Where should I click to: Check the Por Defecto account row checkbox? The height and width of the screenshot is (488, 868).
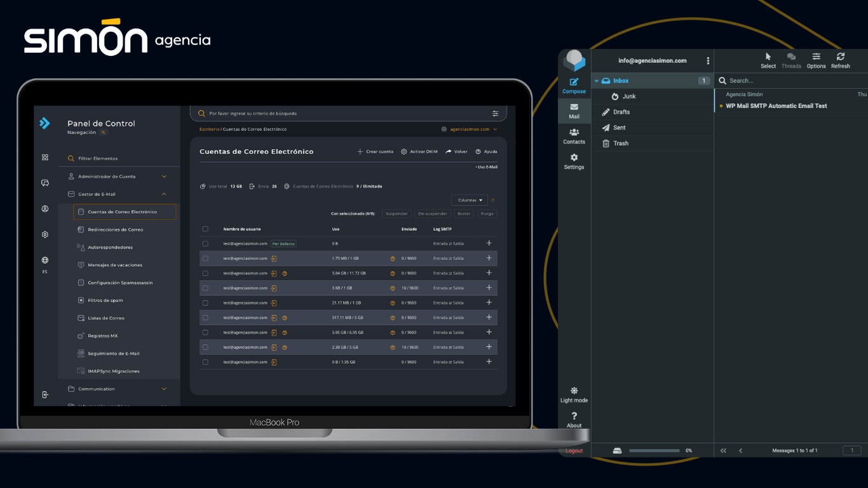coord(205,243)
